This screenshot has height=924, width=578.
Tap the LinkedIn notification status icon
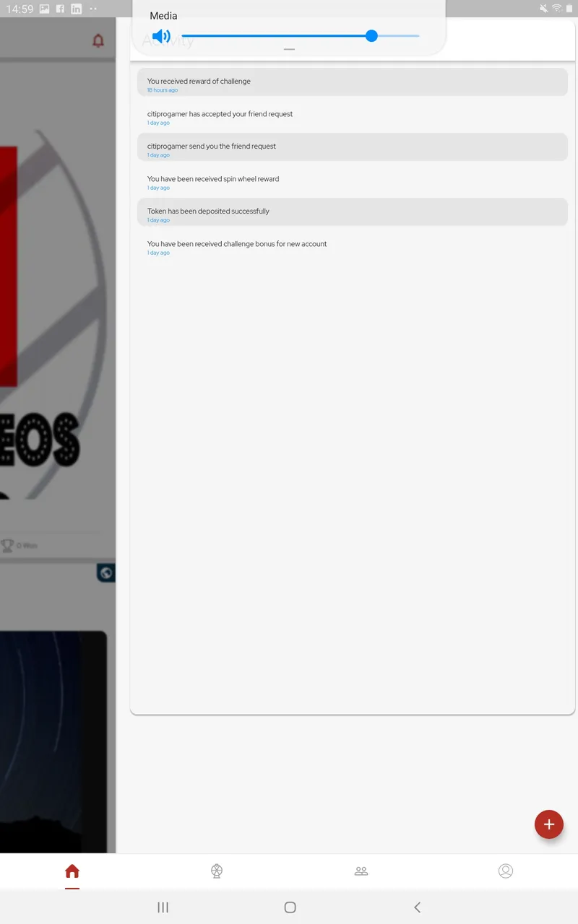click(x=76, y=9)
